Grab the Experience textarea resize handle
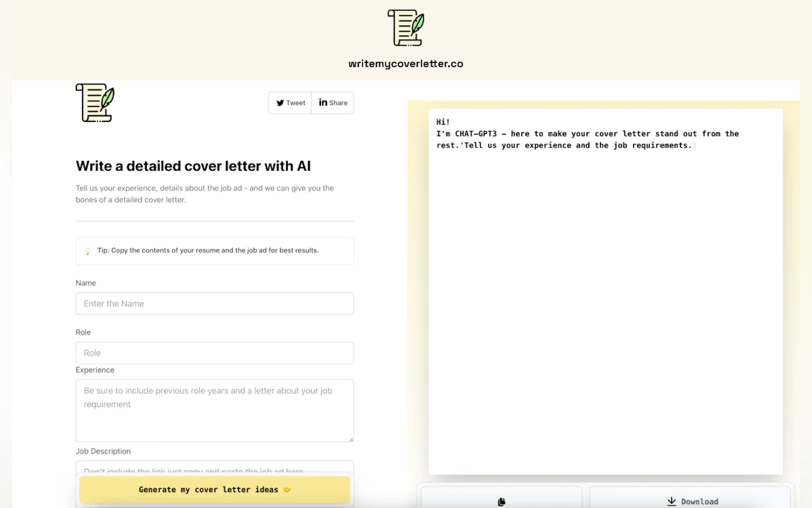The width and height of the screenshot is (812, 508). point(351,439)
